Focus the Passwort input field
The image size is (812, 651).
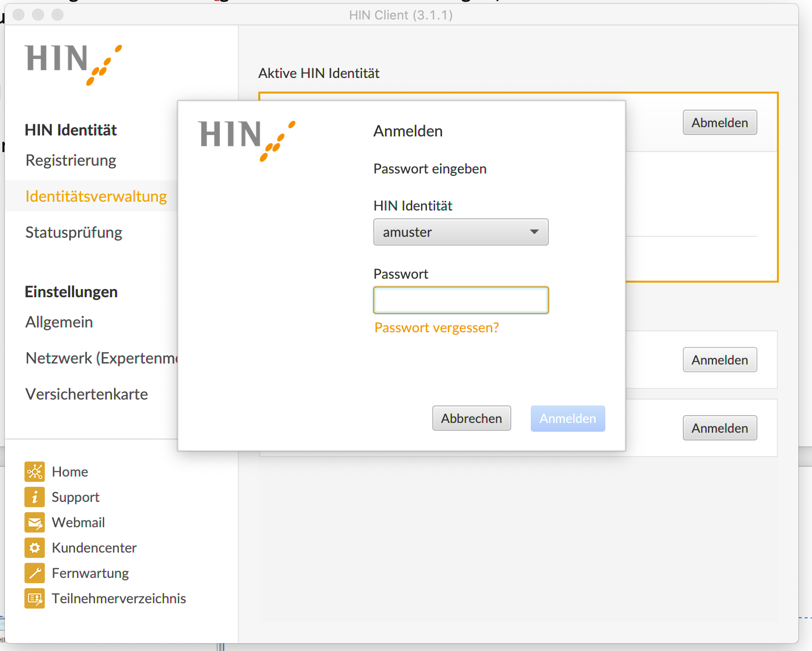[461, 300]
